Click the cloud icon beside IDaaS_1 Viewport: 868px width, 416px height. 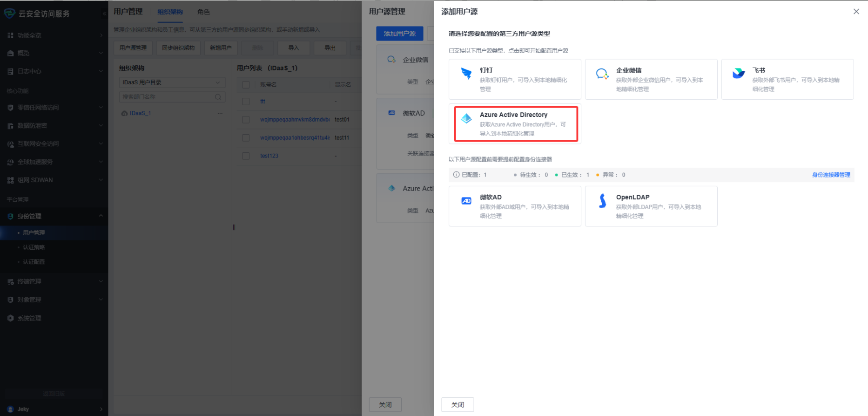tap(124, 113)
